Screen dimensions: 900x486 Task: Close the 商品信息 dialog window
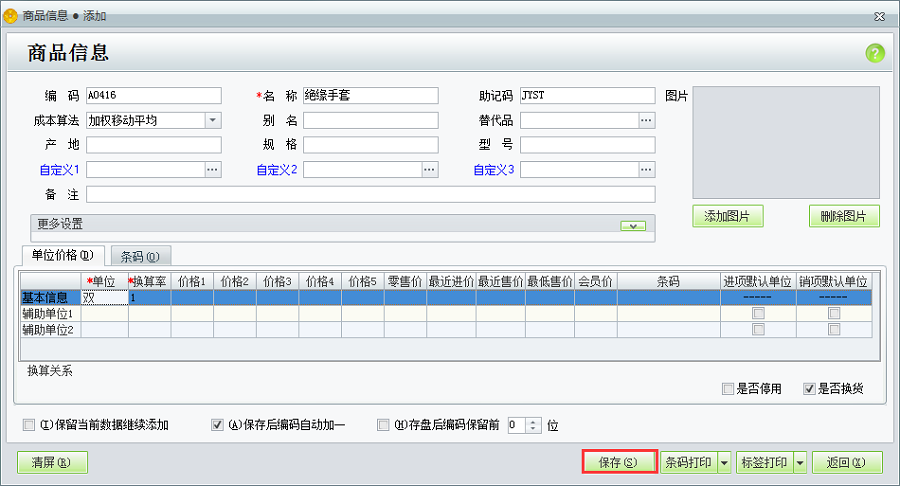879,17
